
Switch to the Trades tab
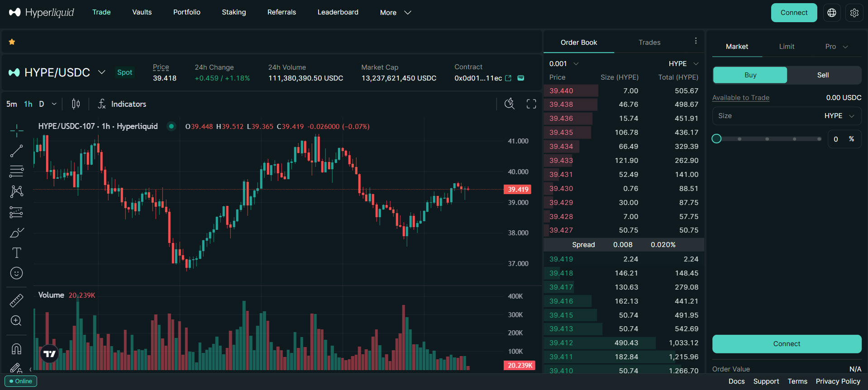(x=649, y=43)
